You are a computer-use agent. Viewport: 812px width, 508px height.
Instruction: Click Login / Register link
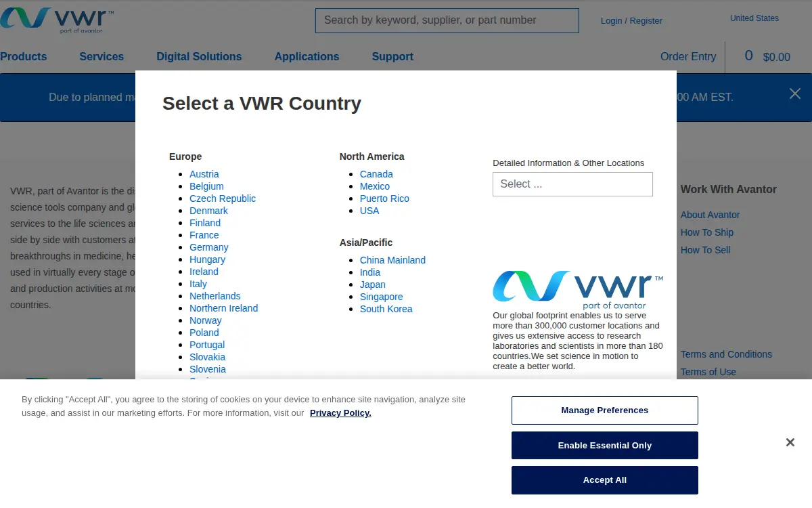pos(631,21)
